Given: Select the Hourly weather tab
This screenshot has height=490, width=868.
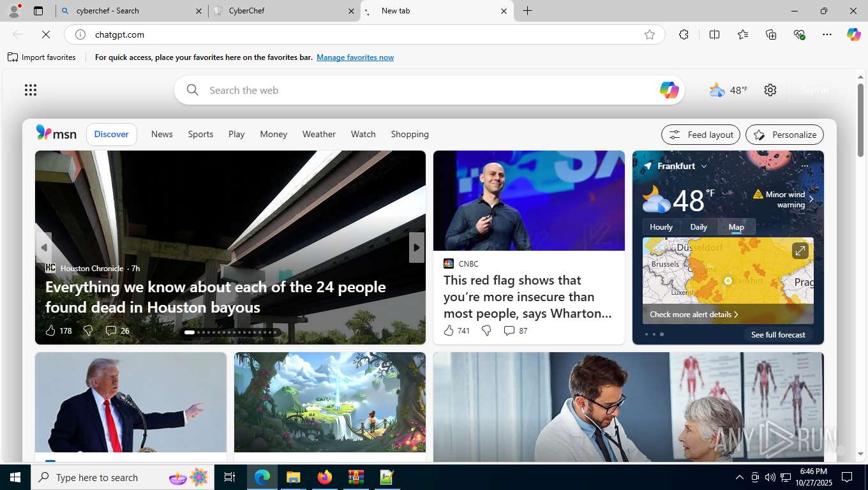Looking at the screenshot, I should [661, 226].
